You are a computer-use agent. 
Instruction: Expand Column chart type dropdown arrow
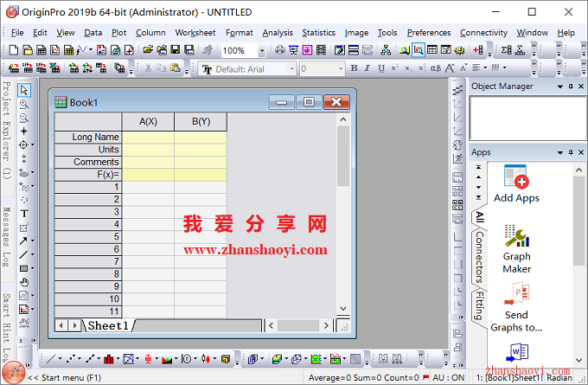pos(118,359)
